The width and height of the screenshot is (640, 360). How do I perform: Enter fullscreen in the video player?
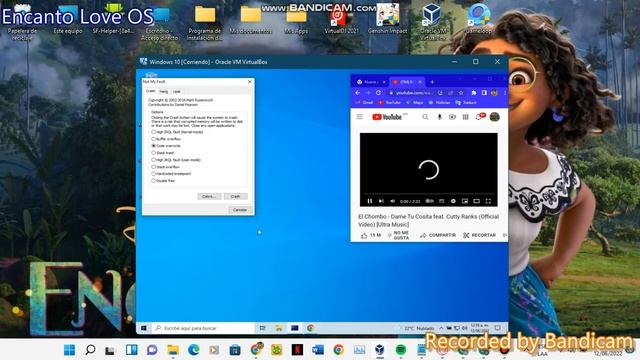click(488, 201)
